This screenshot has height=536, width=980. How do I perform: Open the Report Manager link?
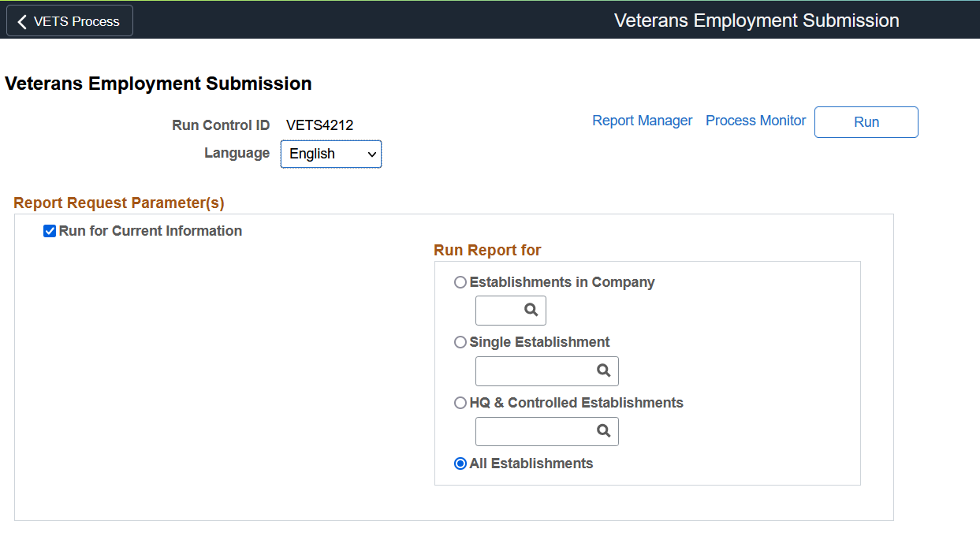coord(642,121)
